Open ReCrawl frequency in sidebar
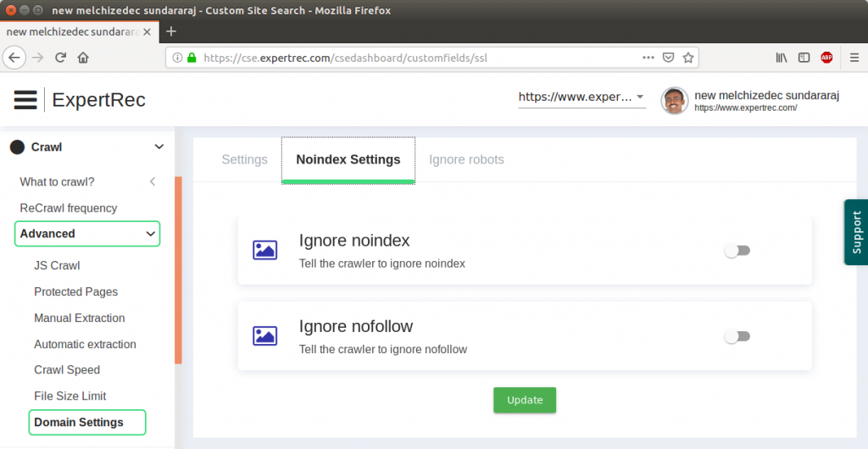This screenshot has height=449, width=868. [x=69, y=208]
